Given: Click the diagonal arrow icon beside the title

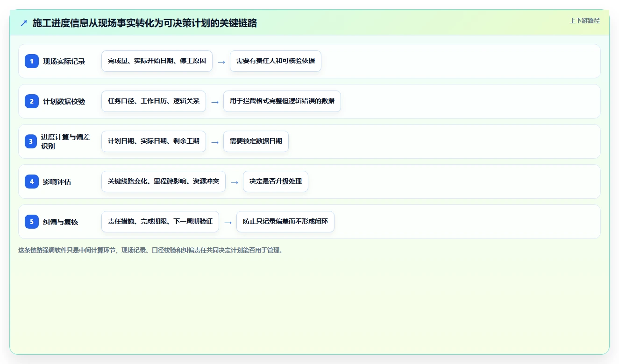Looking at the screenshot, I should point(24,23).
